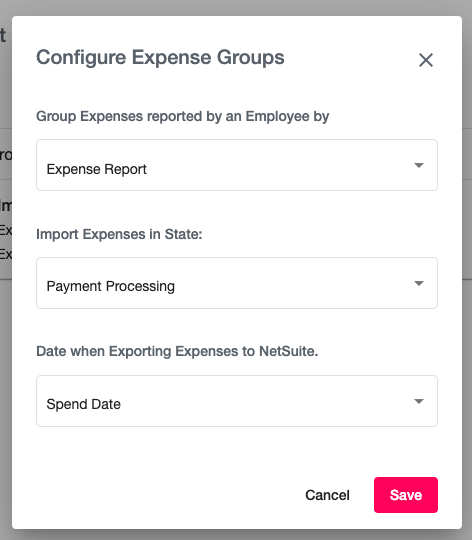
Task: Select the Expense Report value text
Action: coord(97,169)
